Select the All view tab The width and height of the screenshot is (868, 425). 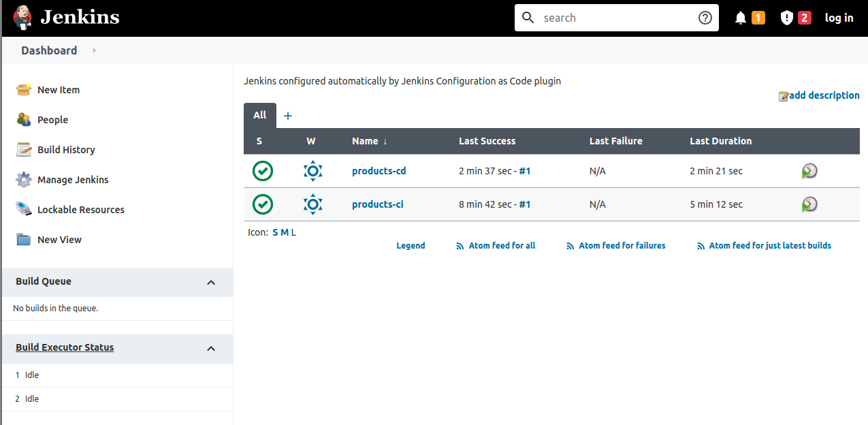tap(260, 115)
